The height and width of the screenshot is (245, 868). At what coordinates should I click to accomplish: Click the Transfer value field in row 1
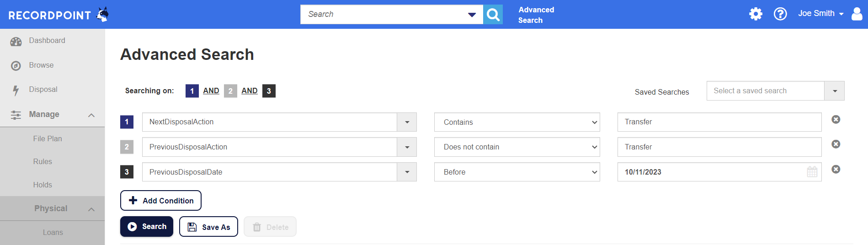[x=719, y=122]
